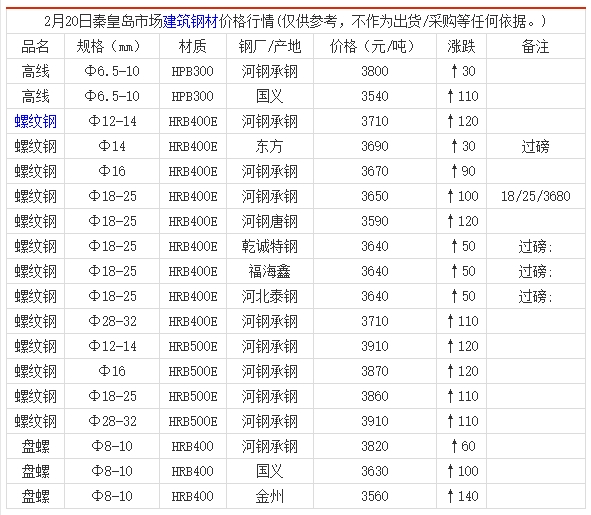
Task: Select the 材质 column header
Action: pyautogui.click(x=193, y=46)
